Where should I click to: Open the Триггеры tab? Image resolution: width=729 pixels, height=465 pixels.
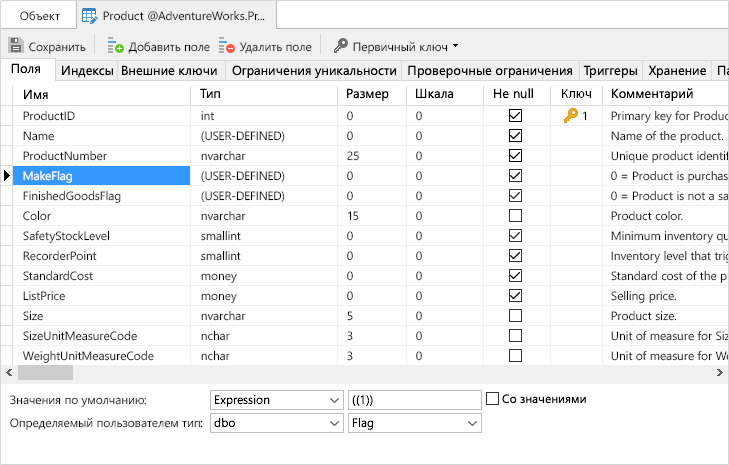[610, 71]
